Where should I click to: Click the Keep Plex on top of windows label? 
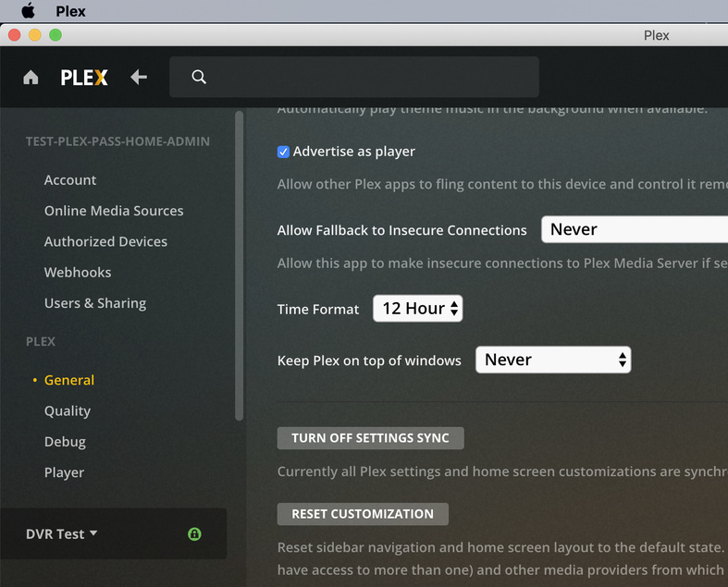click(x=369, y=361)
